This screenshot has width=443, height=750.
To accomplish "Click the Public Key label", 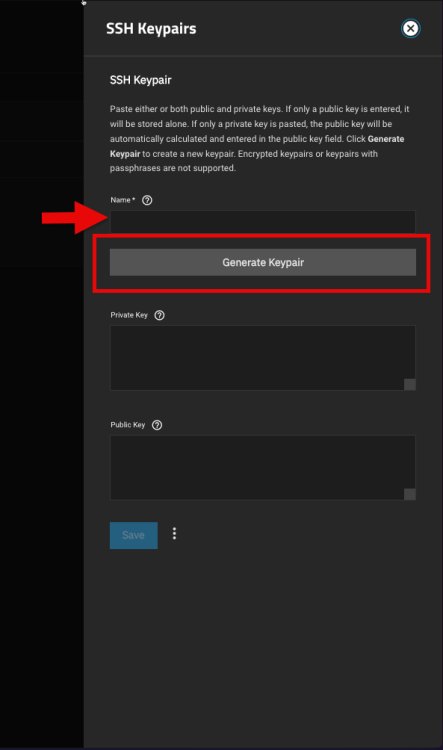I will 128,425.
